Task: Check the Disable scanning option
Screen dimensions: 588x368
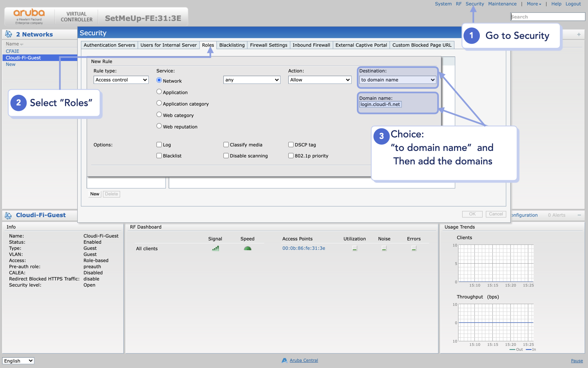Action: click(x=226, y=156)
